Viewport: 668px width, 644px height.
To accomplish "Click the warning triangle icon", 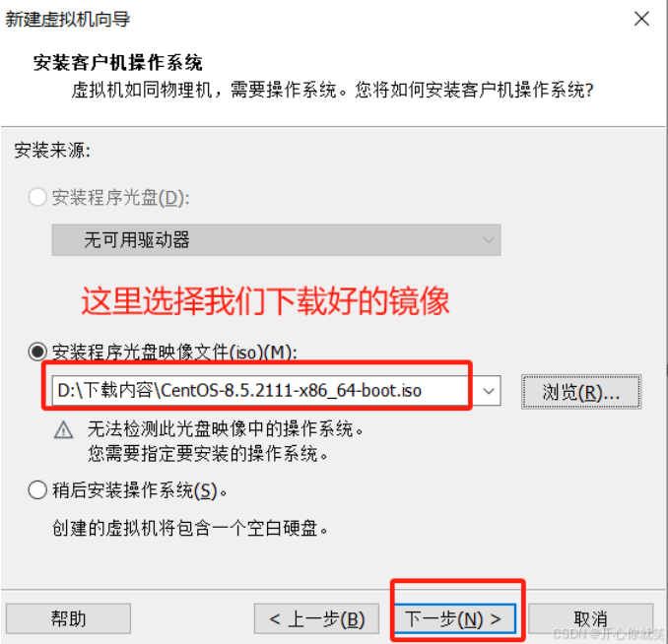I will pos(64,429).
